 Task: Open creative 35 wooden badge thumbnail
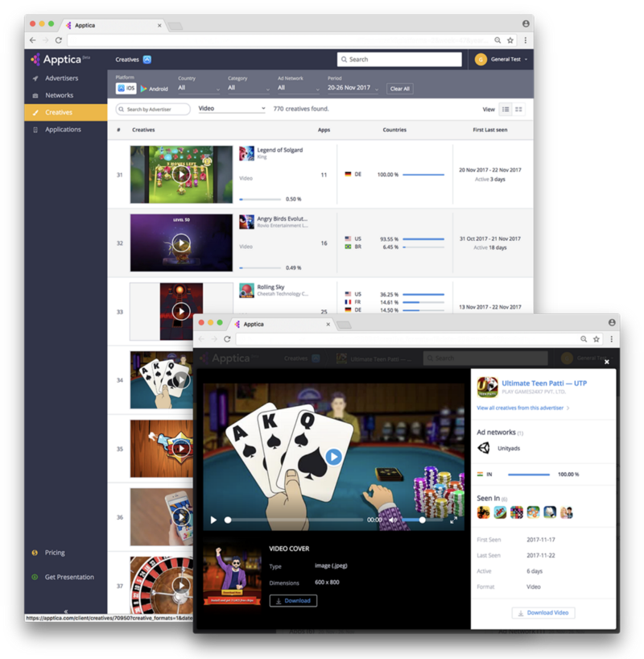pyautogui.click(x=162, y=449)
